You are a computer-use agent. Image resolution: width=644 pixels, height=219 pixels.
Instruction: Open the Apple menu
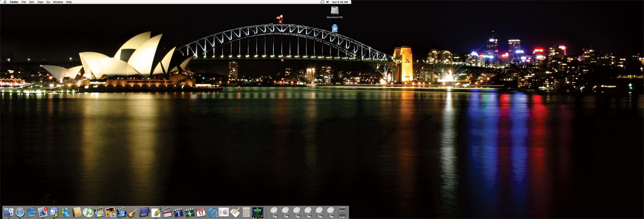(x=4, y=2)
